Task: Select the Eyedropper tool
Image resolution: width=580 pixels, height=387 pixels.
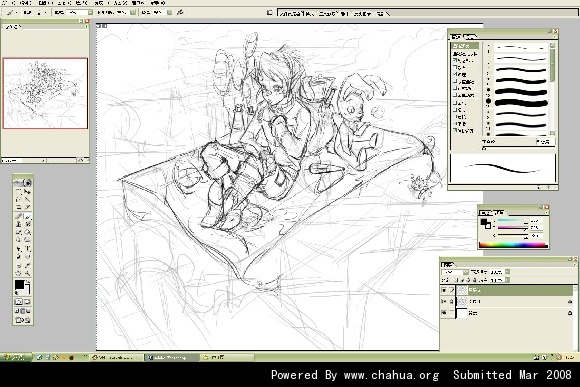Action: click(x=27, y=266)
